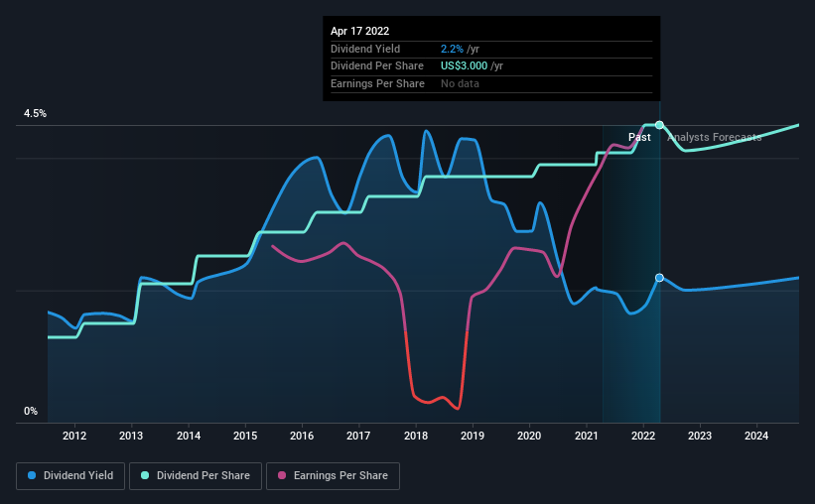Click the 2019 x-axis label
Image resolution: width=815 pixels, height=504 pixels.
pyautogui.click(x=472, y=436)
